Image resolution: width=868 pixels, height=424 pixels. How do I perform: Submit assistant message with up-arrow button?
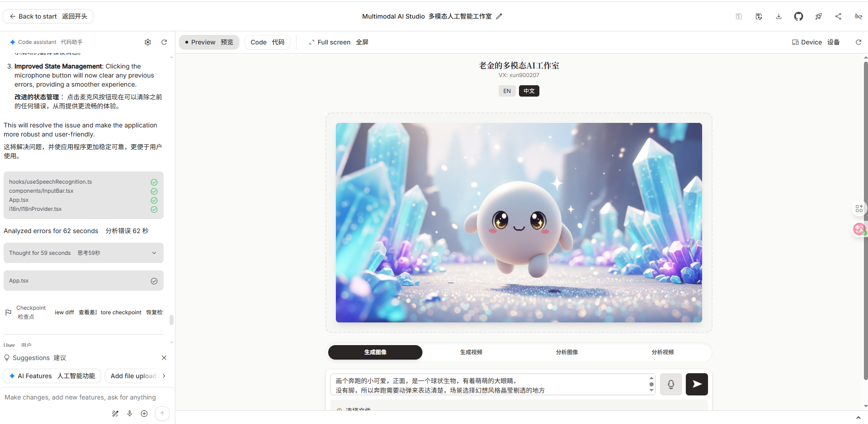click(162, 414)
